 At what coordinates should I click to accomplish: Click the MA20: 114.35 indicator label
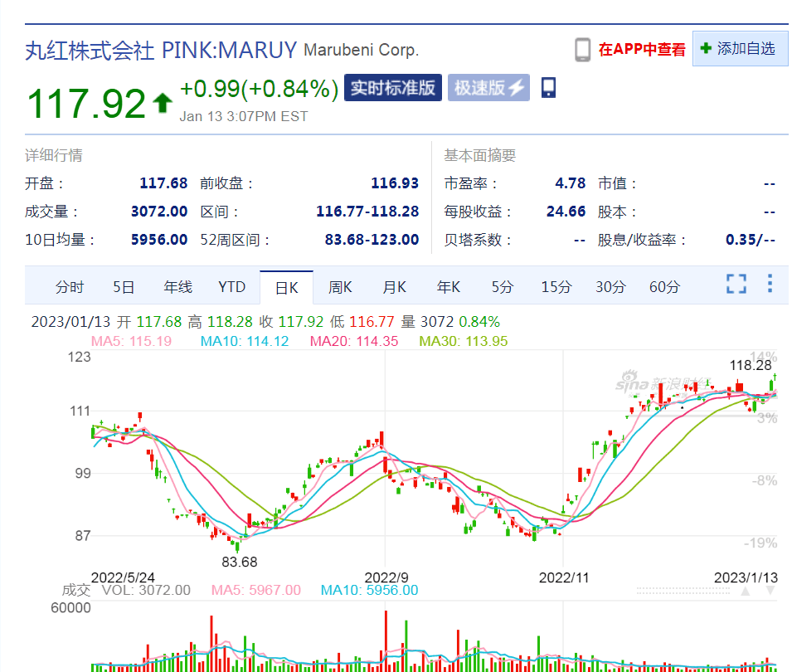(x=354, y=341)
